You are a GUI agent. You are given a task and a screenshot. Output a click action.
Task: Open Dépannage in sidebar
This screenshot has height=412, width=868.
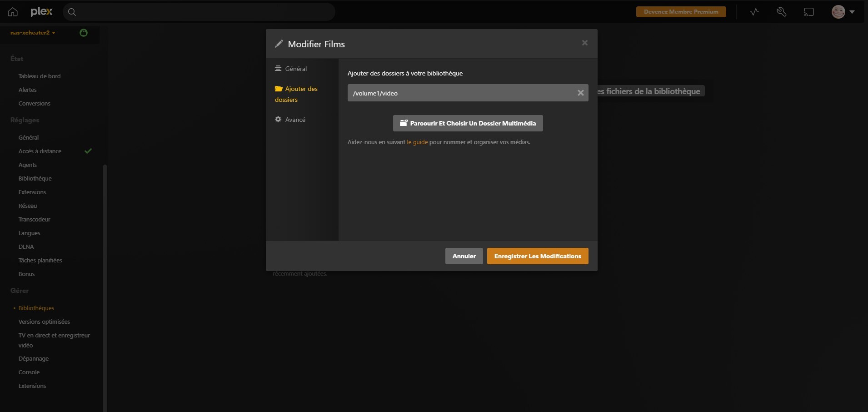pyautogui.click(x=34, y=358)
